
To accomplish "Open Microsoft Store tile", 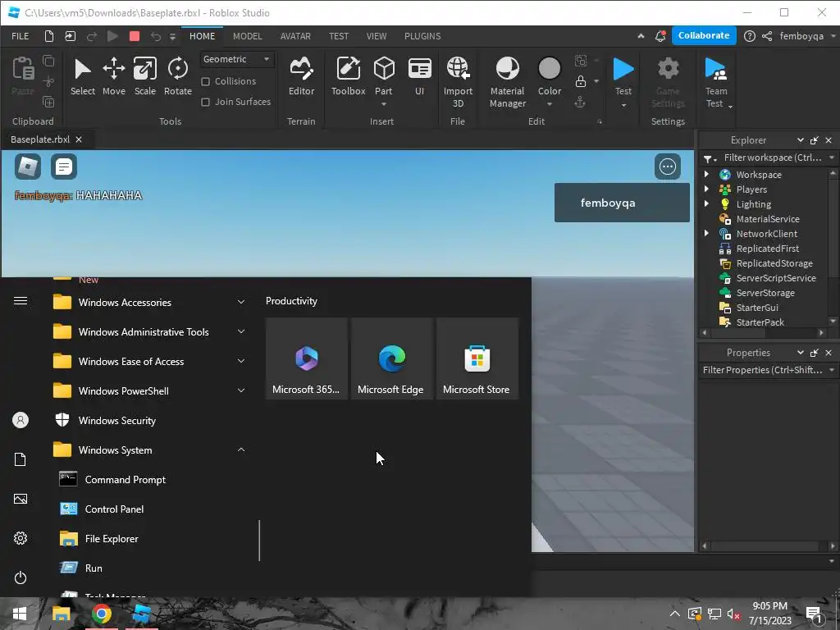I will pos(477,358).
